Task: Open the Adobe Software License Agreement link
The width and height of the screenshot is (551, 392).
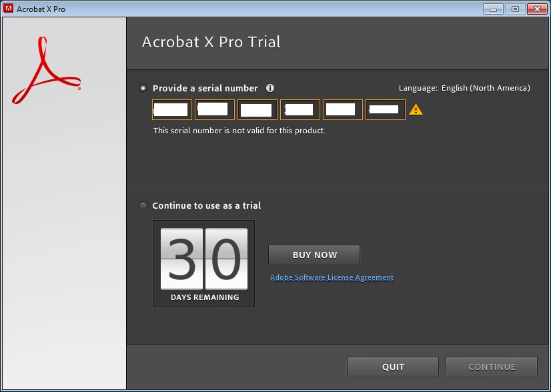Action: (332, 277)
